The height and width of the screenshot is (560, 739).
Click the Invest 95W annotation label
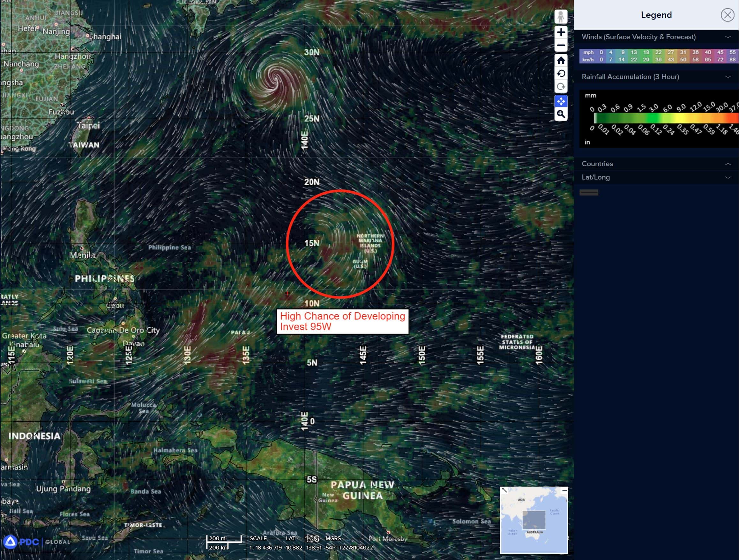342,321
